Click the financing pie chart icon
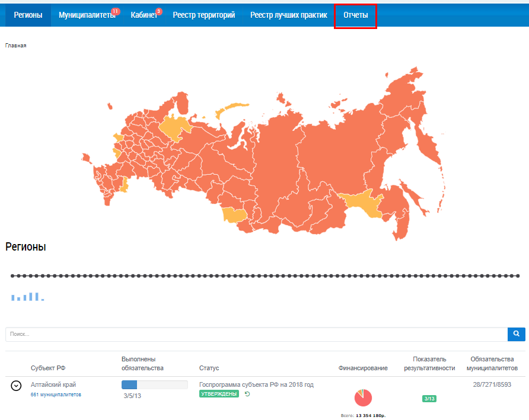The image size is (529, 420). coord(363,397)
